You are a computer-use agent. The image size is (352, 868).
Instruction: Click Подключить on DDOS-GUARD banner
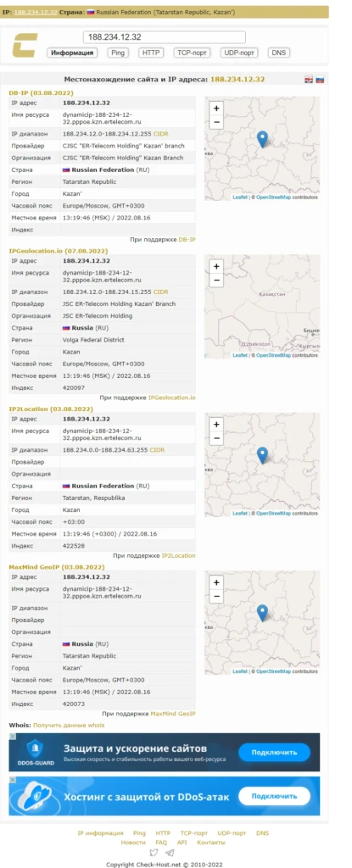click(x=274, y=753)
